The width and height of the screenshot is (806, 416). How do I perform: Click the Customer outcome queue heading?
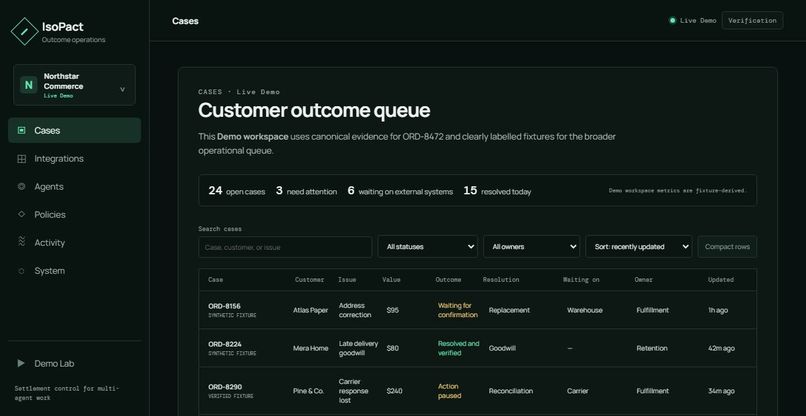tap(314, 111)
